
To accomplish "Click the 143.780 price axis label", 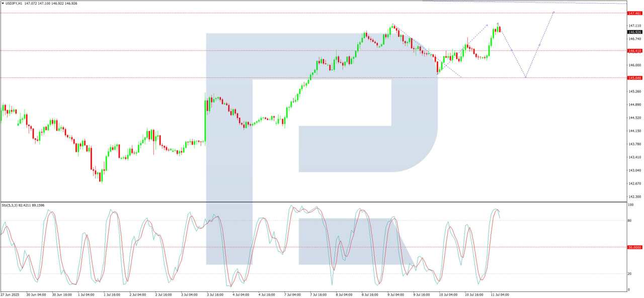I will tap(634, 144).
